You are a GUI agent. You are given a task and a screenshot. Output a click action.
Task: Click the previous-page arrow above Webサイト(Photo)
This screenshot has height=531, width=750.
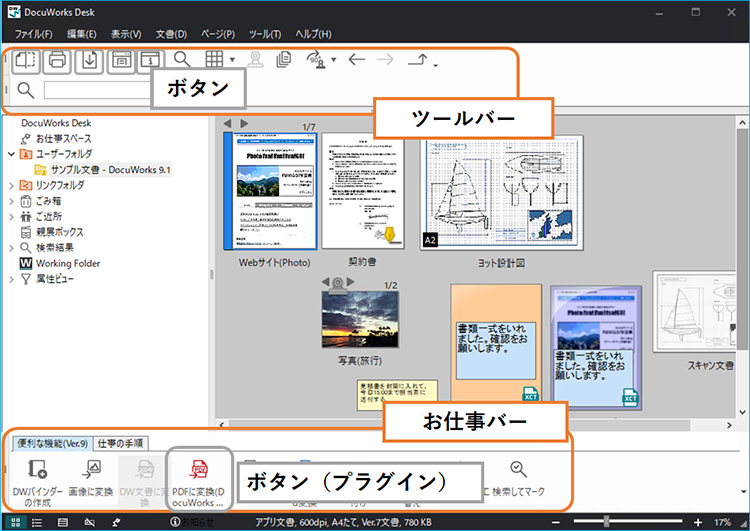pos(228,123)
